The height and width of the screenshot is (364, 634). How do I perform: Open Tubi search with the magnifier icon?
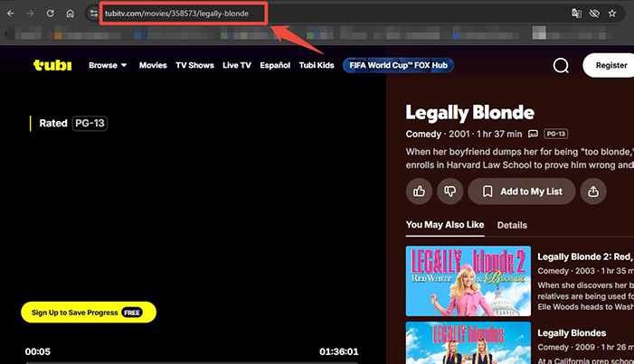[x=561, y=65]
